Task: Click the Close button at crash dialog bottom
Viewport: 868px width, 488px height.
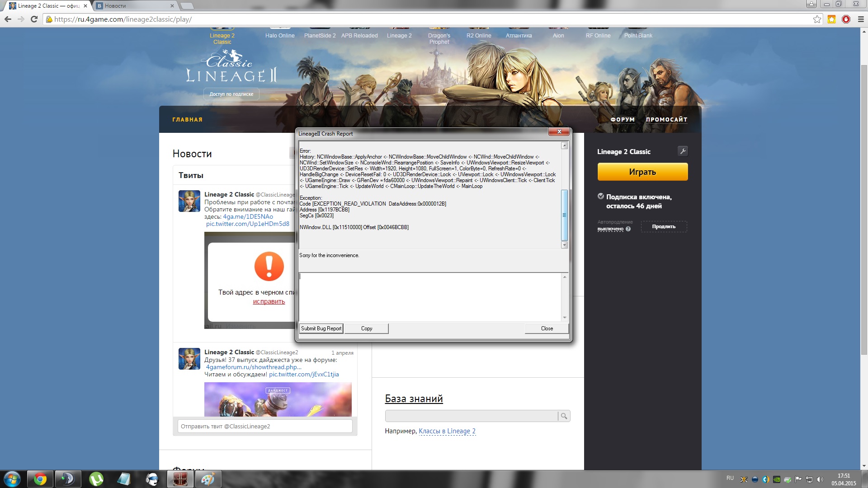Action: pos(547,328)
